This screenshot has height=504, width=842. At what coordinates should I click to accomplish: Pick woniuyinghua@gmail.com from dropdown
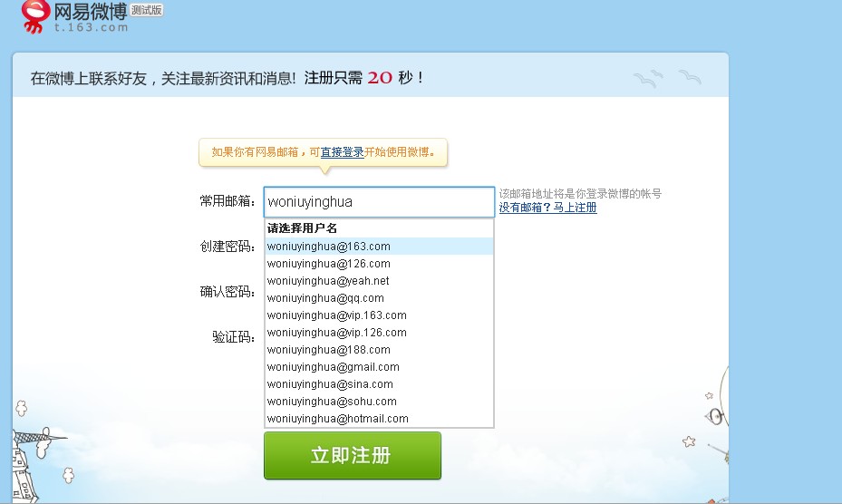(x=379, y=366)
